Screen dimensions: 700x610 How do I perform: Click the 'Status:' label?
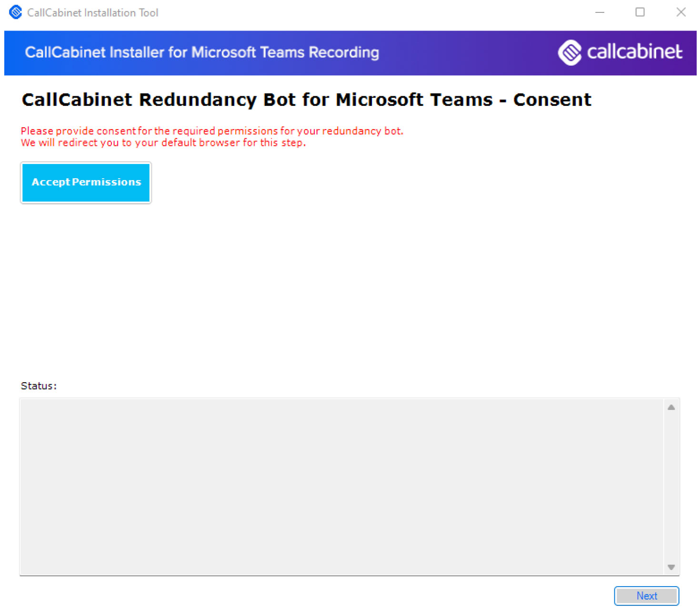coord(39,386)
